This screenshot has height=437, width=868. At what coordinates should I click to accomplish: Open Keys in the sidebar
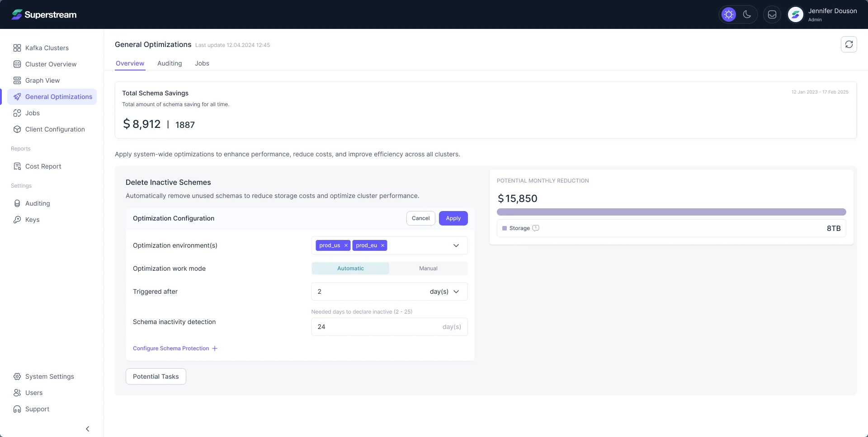click(52, 220)
